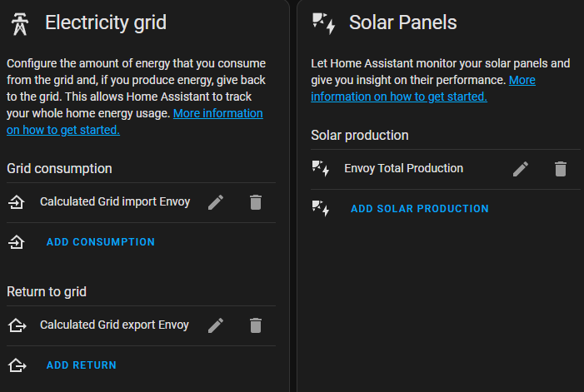Select the Calculated Grid export Envoy row

tap(141, 325)
